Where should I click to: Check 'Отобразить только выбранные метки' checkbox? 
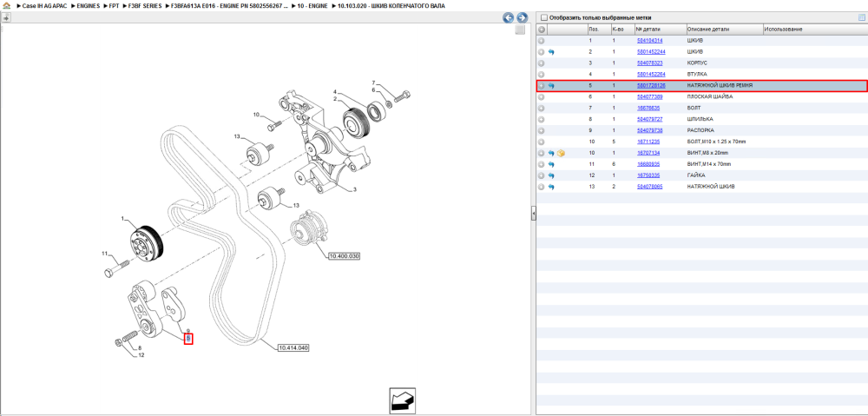pos(543,17)
